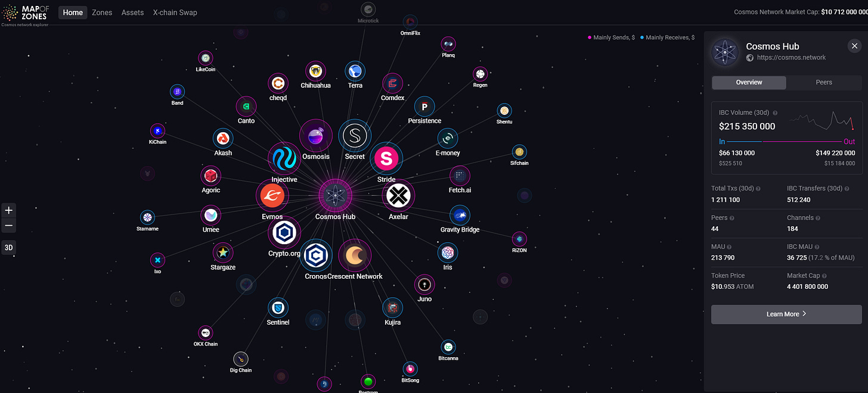Close the Cosmos Hub details panel
This screenshot has height=393, width=868.
(854, 46)
